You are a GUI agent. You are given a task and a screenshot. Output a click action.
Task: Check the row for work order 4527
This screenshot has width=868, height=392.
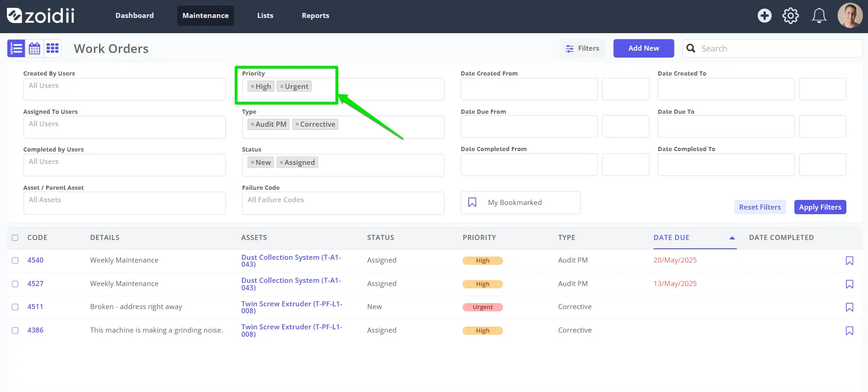tap(15, 284)
